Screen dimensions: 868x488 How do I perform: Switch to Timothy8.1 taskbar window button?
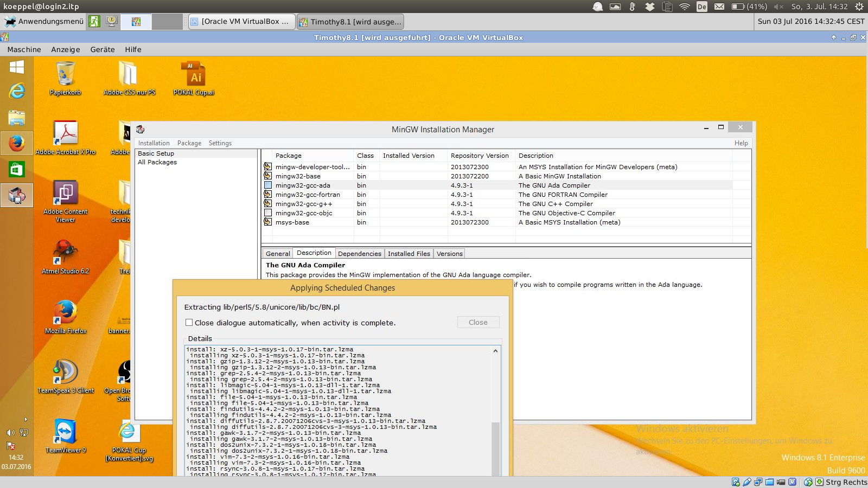350,22
